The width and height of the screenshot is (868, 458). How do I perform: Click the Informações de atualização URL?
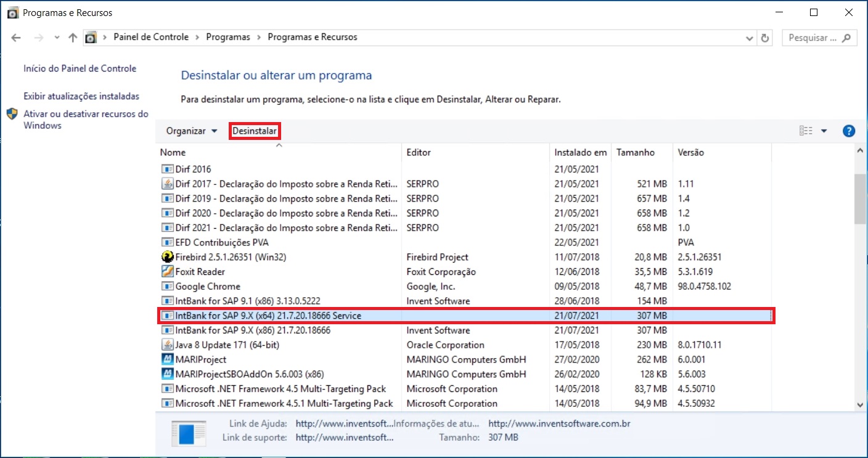[x=560, y=424]
